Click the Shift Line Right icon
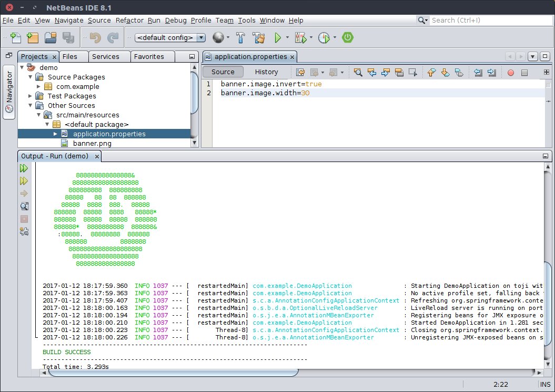The height and width of the screenshot is (392, 555). coord(492,72)
